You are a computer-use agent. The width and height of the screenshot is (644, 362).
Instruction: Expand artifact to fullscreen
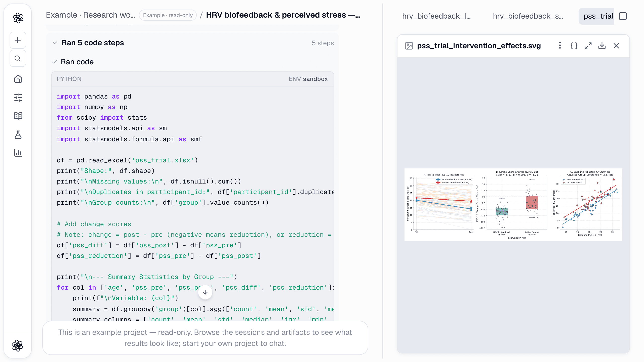588,46
